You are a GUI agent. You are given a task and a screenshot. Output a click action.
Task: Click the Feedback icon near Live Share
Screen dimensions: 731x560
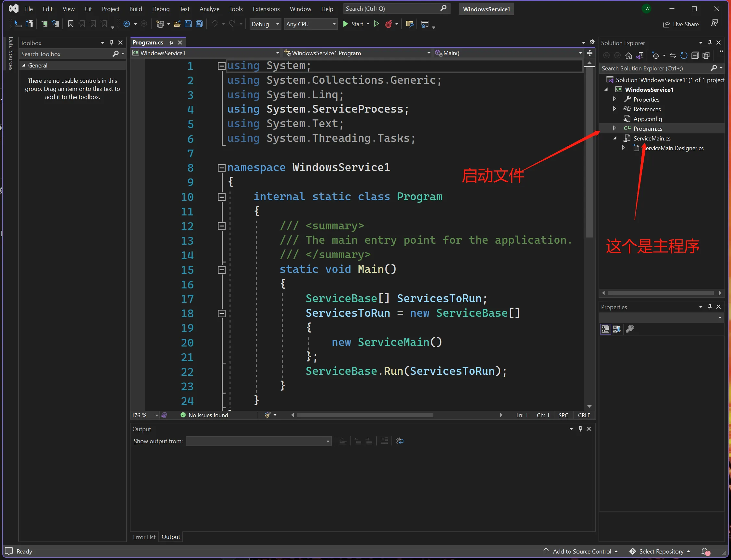[714, 23]
